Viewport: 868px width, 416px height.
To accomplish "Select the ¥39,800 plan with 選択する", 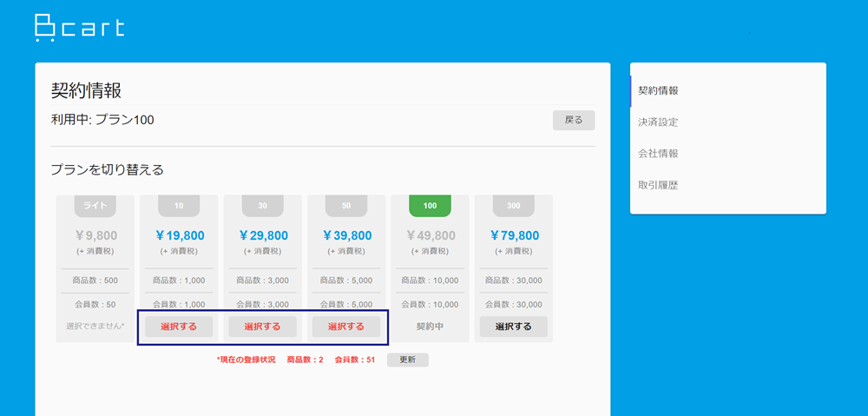I will pyautogui.click(x=346, y=327).
